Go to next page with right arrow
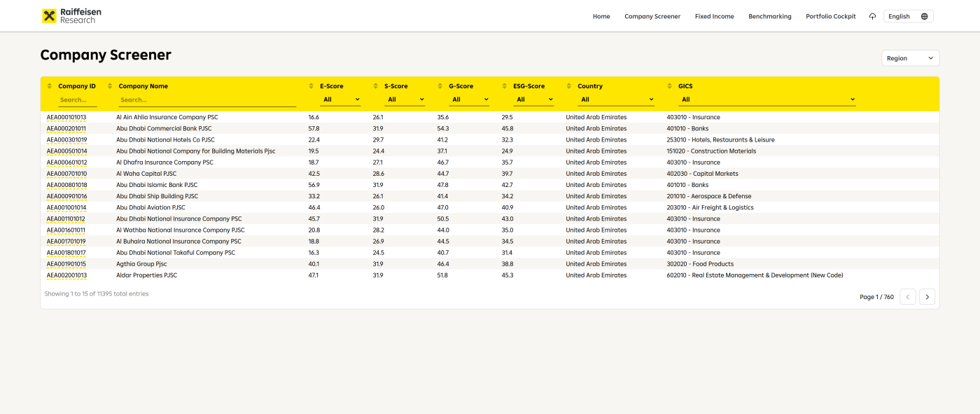 [x=927, y=297]
